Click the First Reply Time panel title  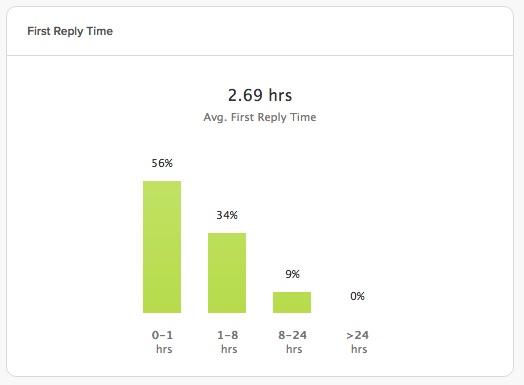coord(70,31)
